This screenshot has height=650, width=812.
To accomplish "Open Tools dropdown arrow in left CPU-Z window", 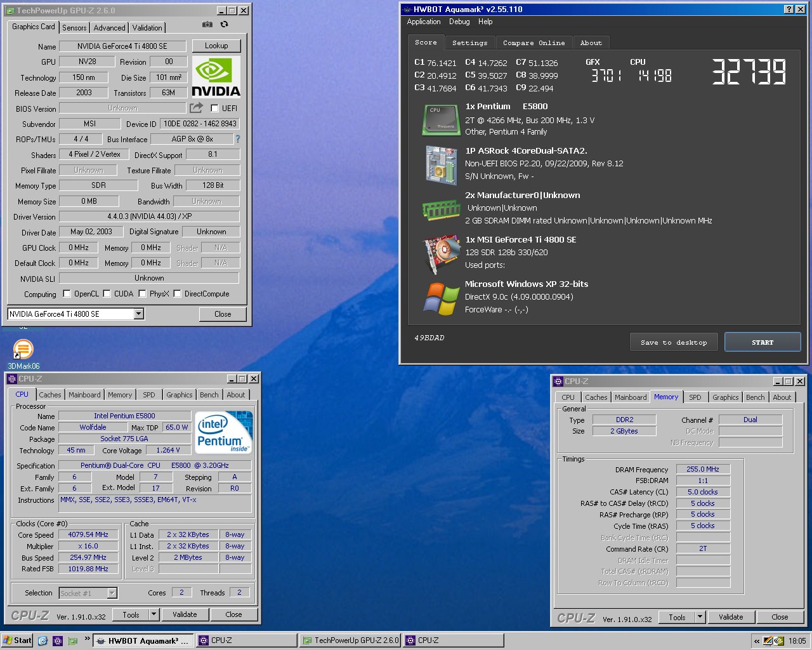I will coord(154,614).
